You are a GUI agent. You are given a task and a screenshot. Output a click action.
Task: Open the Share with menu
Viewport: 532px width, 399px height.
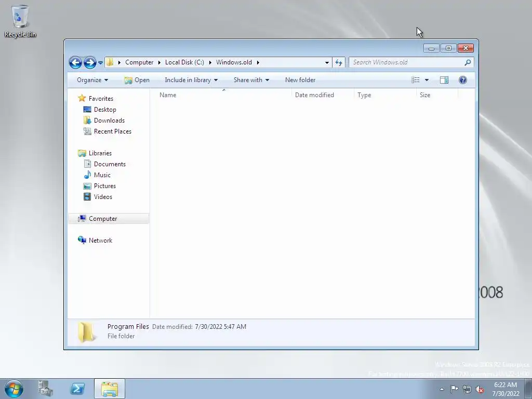[x=251, y=80]
